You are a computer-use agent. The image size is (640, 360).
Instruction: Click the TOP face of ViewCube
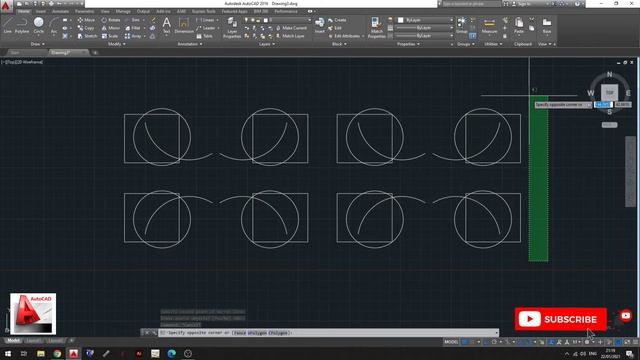coord(609,93)
